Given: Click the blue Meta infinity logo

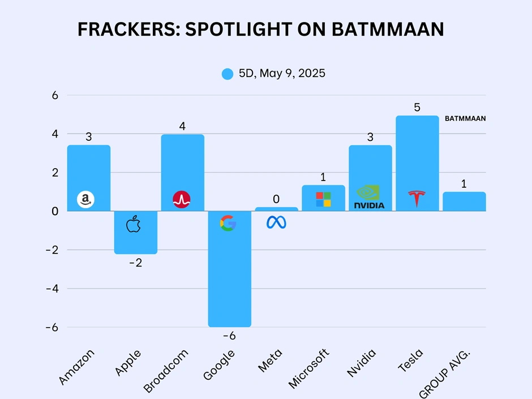Looking at the screenshot, I should pos(277,222).
